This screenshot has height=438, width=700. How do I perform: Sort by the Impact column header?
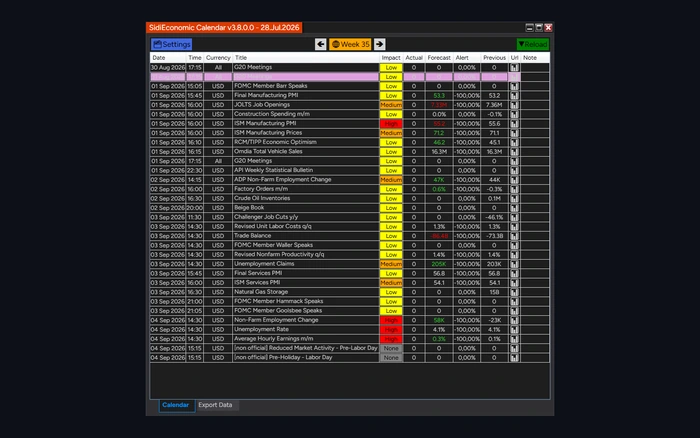click(391, 58)
